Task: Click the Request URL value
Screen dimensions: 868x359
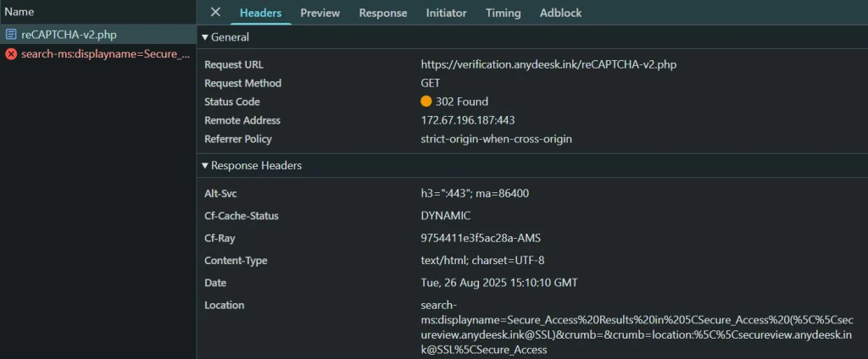Action: coord(548,64)
